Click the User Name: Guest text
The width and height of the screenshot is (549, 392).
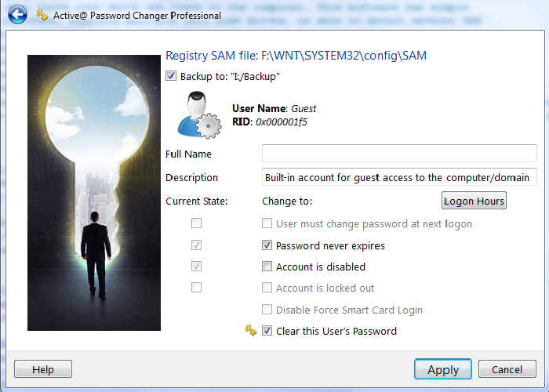274,108
